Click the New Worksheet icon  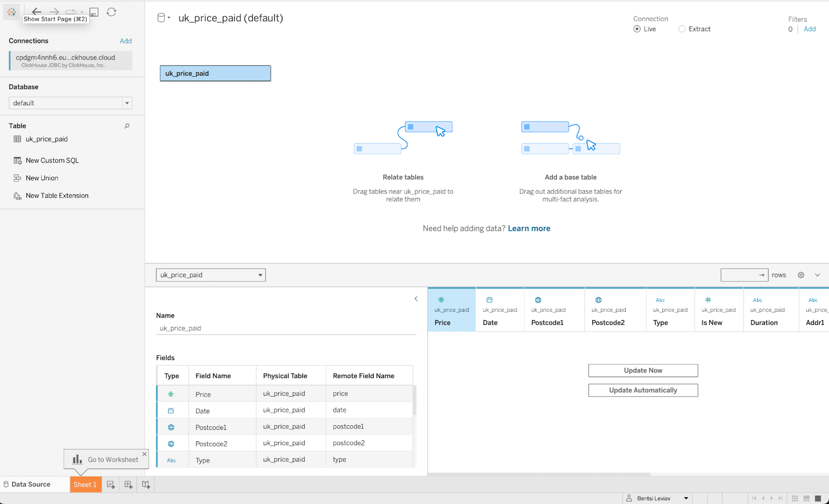(111, 485)
